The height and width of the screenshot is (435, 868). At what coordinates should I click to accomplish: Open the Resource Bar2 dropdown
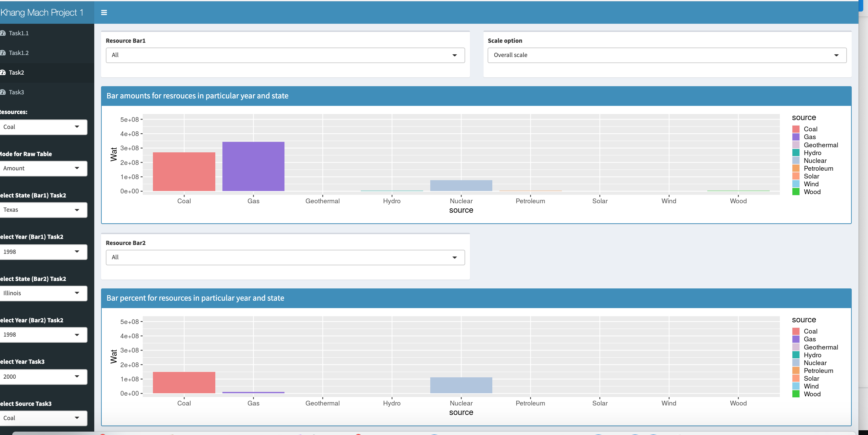tap(285, 257)
